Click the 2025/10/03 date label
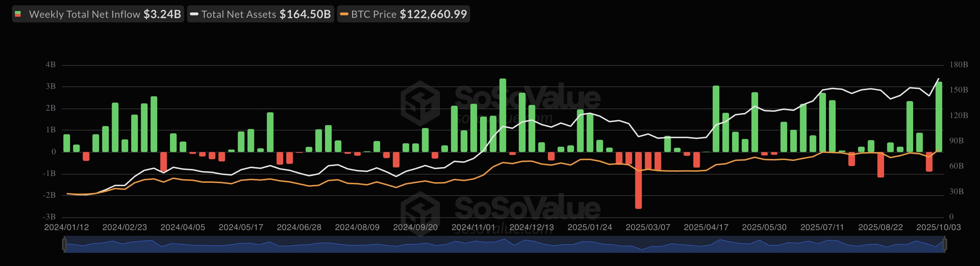This screenshot has height=266, width=980. coord(938,227)
